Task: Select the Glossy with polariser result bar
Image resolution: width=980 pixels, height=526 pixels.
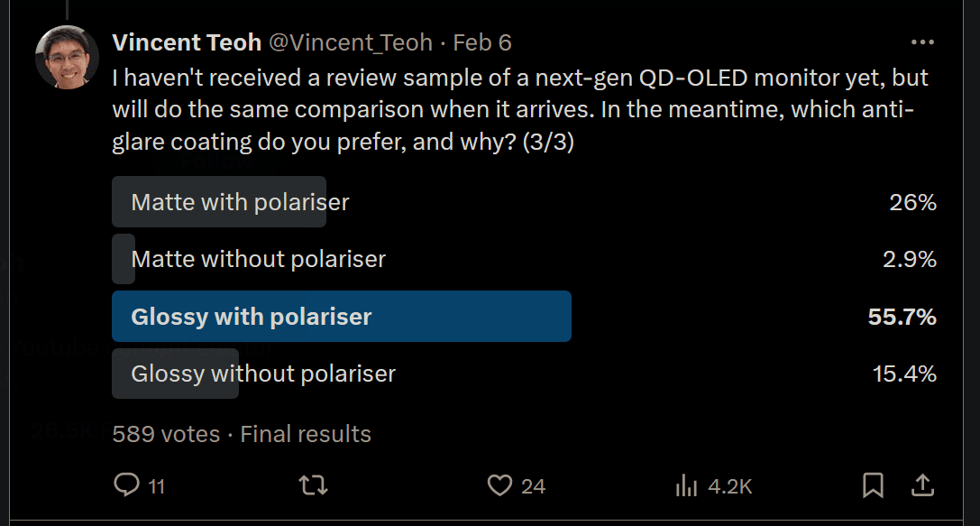Action: point(342,317)
